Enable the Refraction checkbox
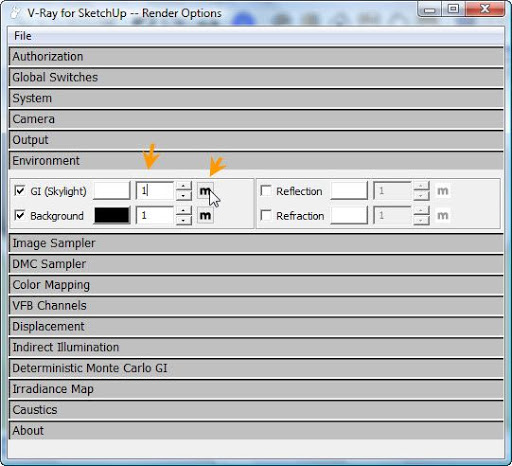The height and width of the screenshot is (466, 512). [x=266, y=215]
